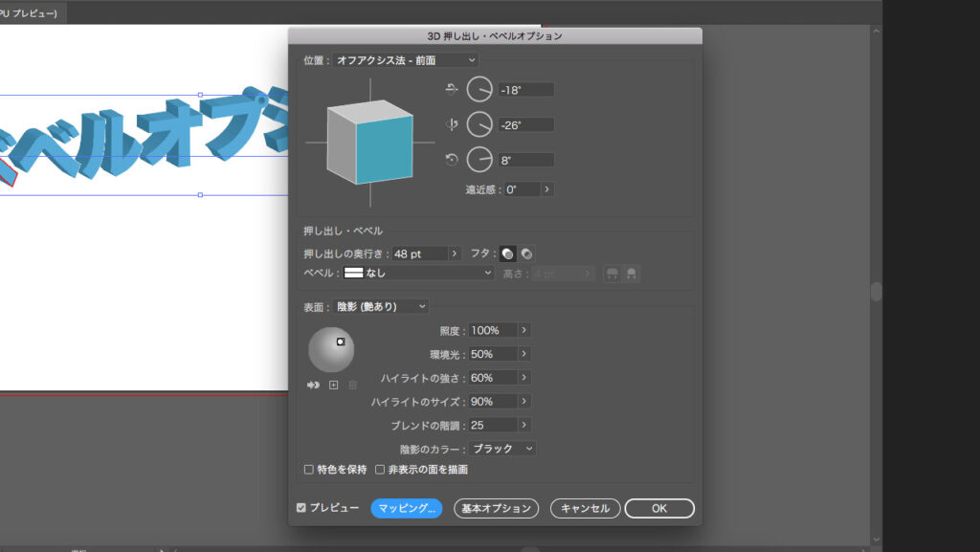The width and height of the screenshot is (980, 552).
Task: Open the 照度 slider arrow
Action: pyautogui.click(x=524, y=330)
